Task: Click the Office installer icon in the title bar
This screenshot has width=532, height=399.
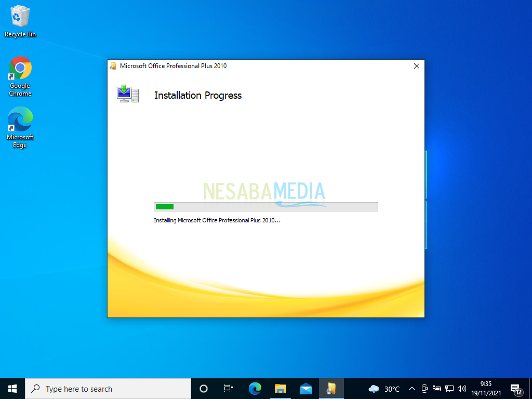Action: click(113, 66)
